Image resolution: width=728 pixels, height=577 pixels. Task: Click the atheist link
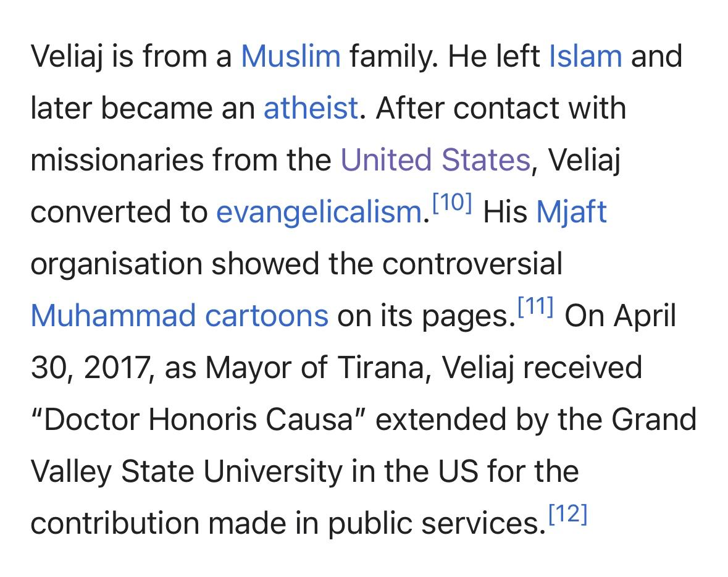(311, 108)
